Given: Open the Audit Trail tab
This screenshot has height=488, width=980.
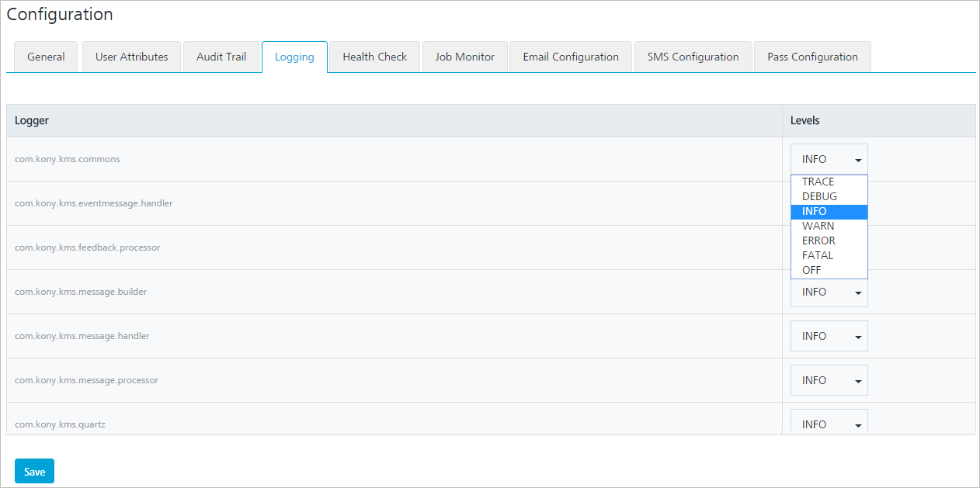Looking at the screenshot, I should [x=221, y=57].
